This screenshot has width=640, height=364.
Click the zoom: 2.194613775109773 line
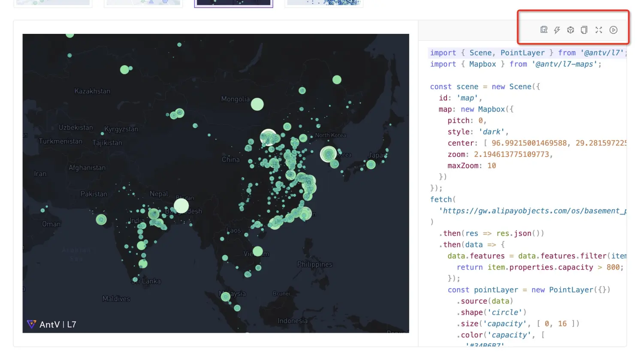[500, 154]
